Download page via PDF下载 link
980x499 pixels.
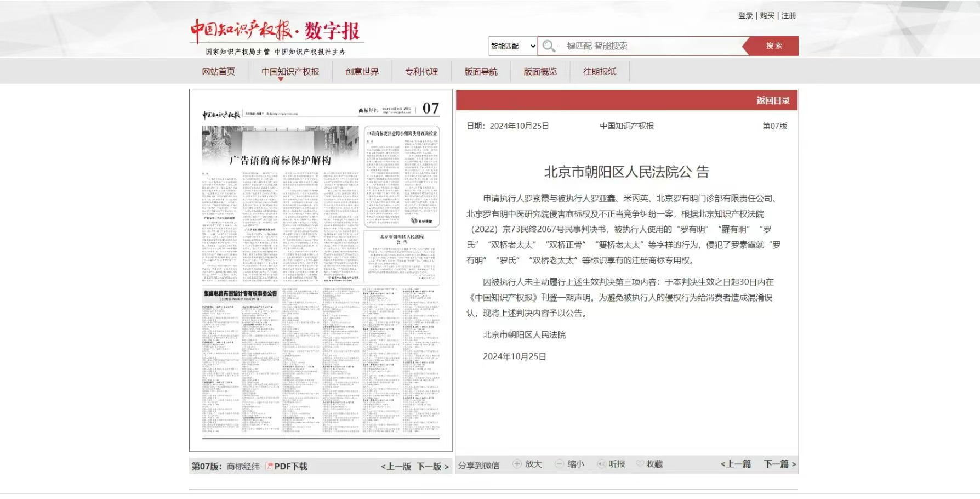tap(290, 467)
